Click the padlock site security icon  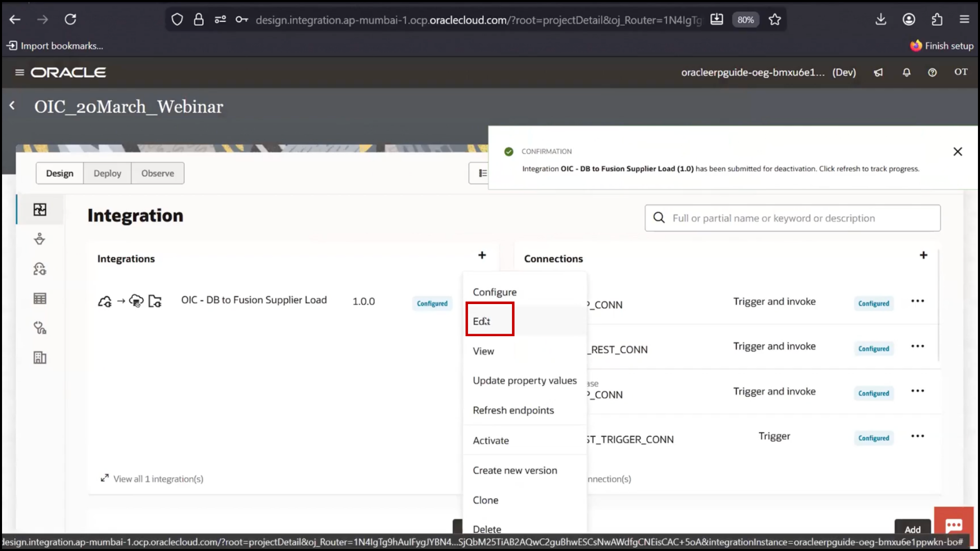pos(199,19)
